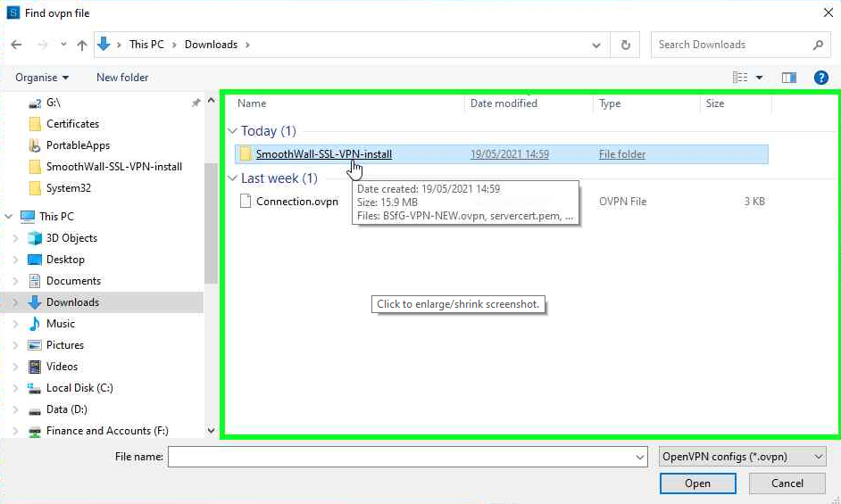Click the Data (D:) drive icon
This screenshot has width=841, height=504.
pos(35,410)
